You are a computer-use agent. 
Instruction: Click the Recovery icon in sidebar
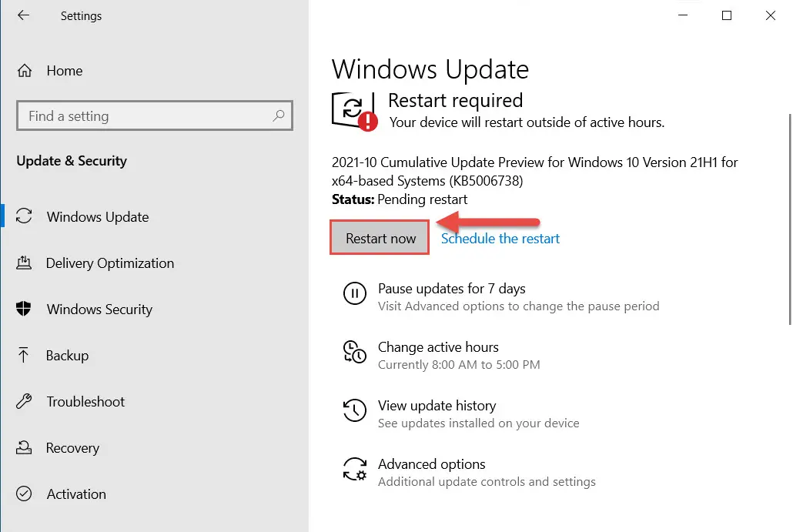(24, 447)
